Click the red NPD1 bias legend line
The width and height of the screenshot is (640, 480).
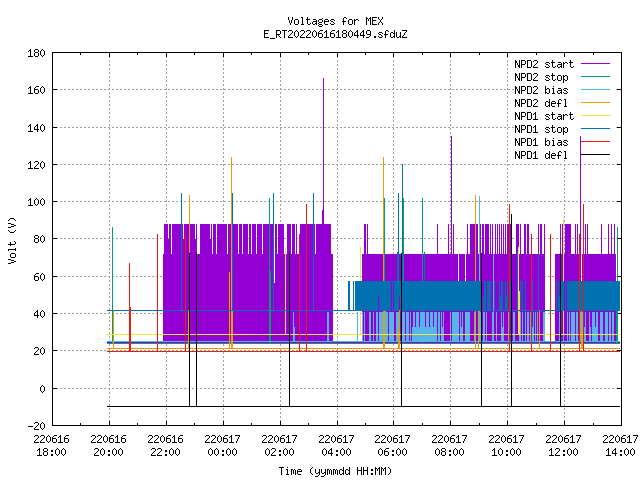[x=595, y=142]
